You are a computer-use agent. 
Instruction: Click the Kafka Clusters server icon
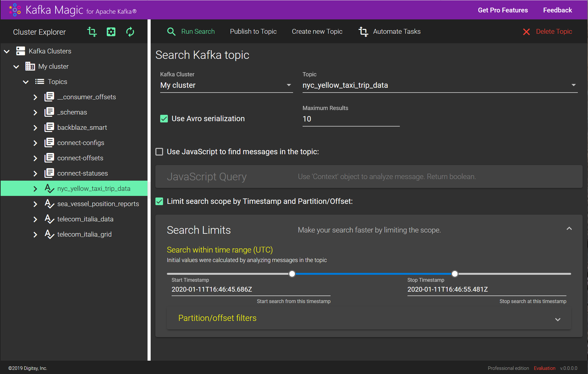pos(21,51)
